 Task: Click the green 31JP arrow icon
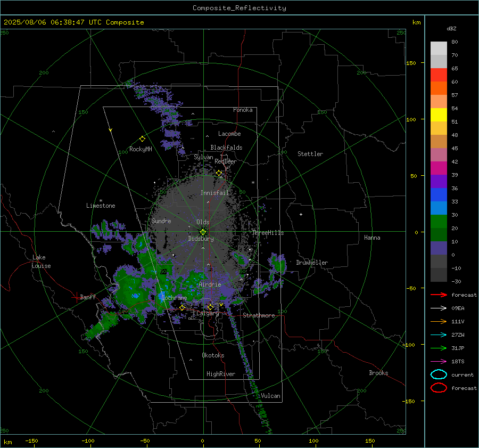point(439,348)
